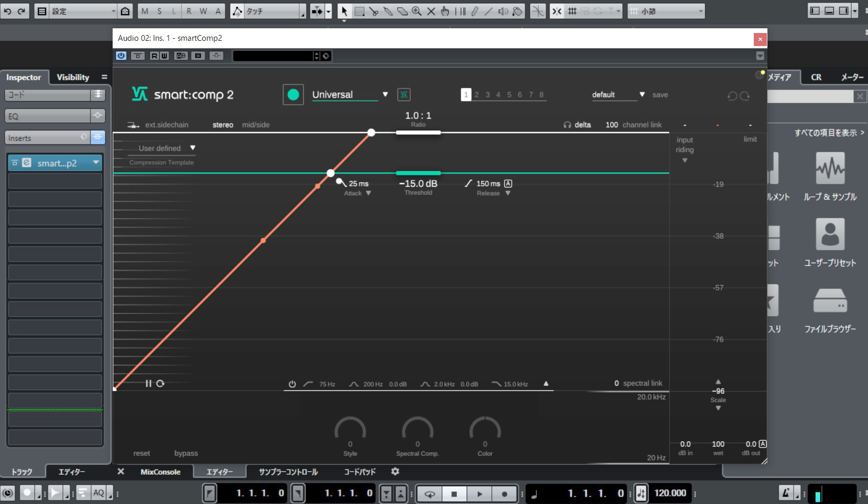The width and height of the screenshot is (868, 504).
Task: Open the smart...p2 insert slot dropdown
Action: (96, 163)
